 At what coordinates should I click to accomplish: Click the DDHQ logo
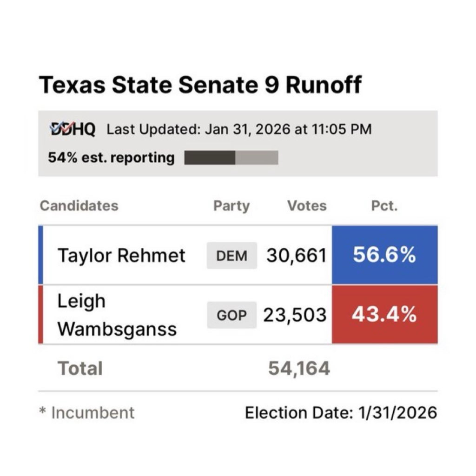point(73,129)
